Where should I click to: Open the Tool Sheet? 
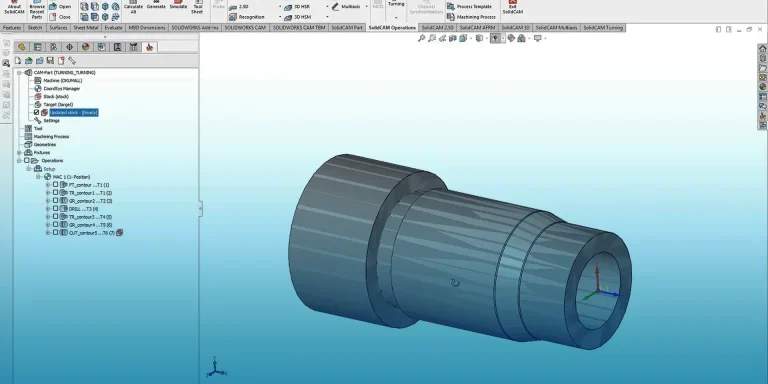tap(197, 8)
